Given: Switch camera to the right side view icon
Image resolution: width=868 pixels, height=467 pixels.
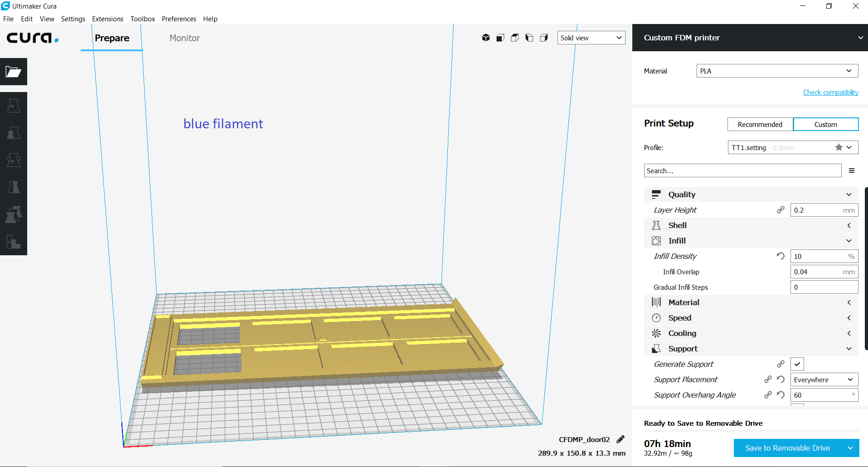Looking at the screenshot, I should (544, 38).
